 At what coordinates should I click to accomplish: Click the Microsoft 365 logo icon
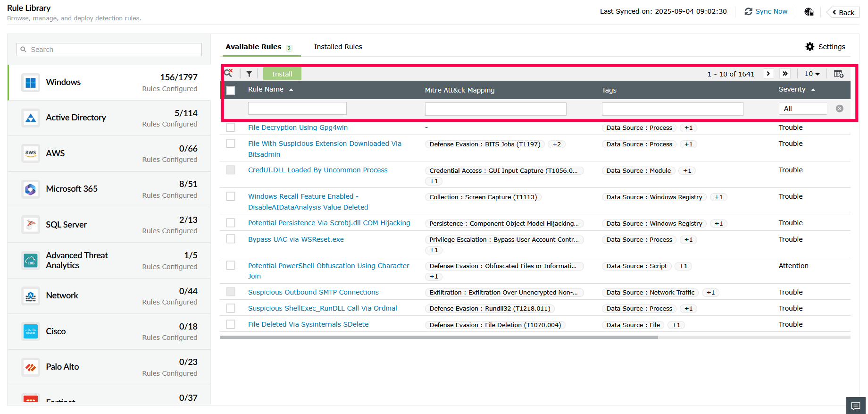coord(31,189)
